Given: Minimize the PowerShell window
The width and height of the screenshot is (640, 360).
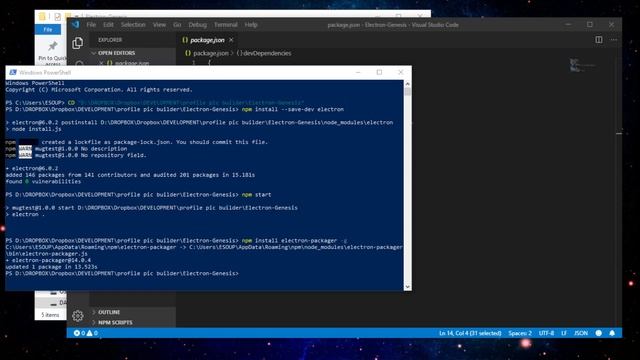Looking at the screenshot, I should pyautogui.click(x=358, y=72).
